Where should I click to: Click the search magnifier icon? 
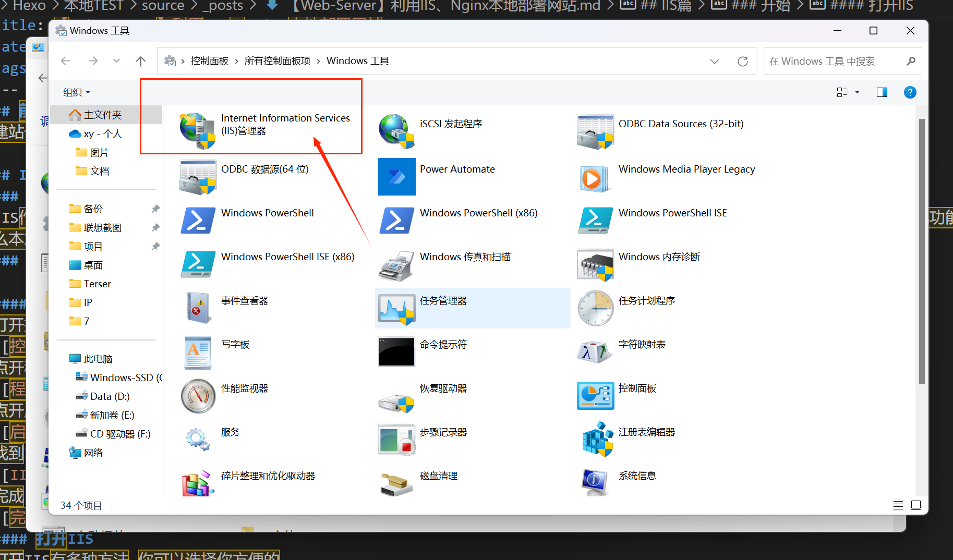coord(911,61)
